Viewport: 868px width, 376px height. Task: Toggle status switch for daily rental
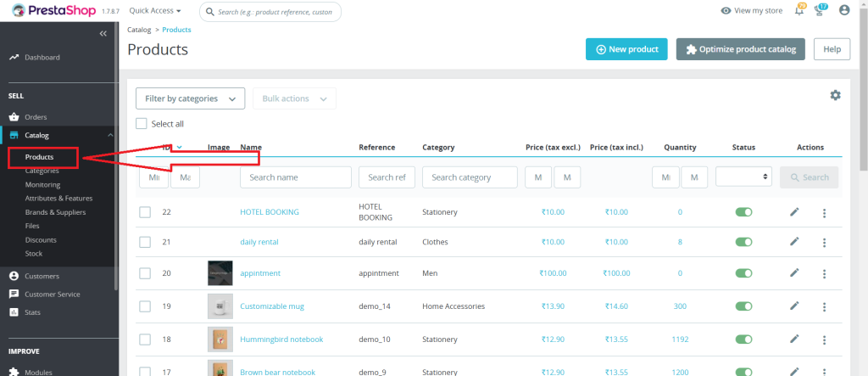743,242
